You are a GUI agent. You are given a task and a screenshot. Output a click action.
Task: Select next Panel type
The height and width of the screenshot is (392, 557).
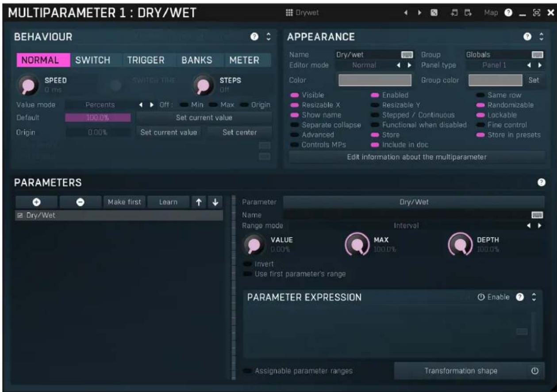coord(540,65)
